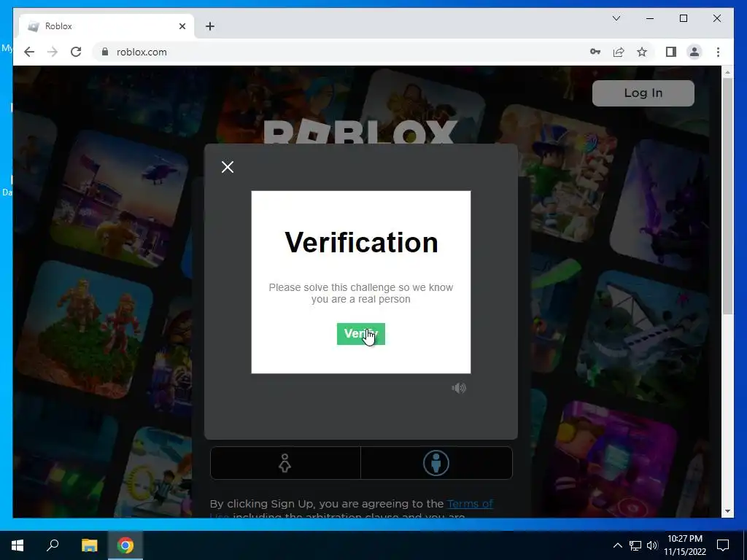Open Windows taskbar search

[x=53, y=545]
